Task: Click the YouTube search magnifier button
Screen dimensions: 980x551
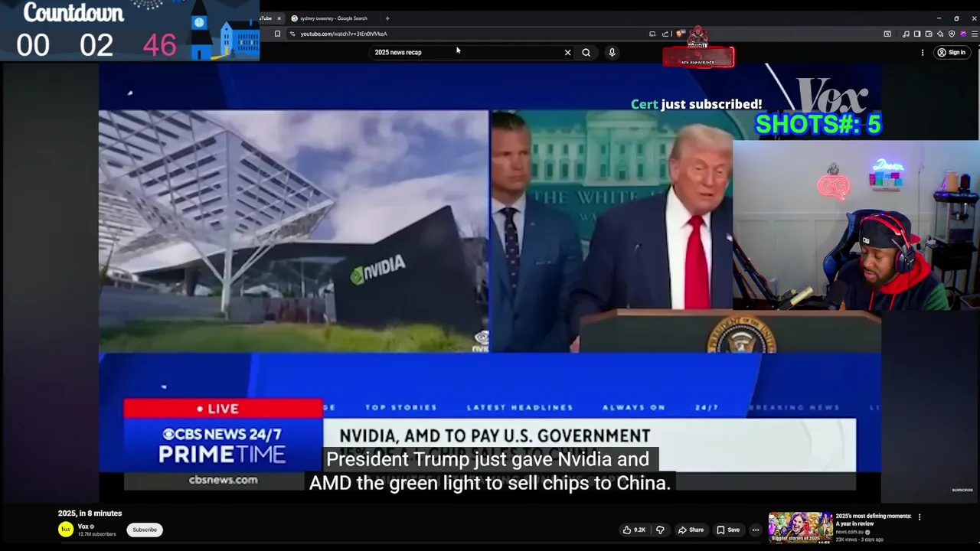Action: coord(586,52)
